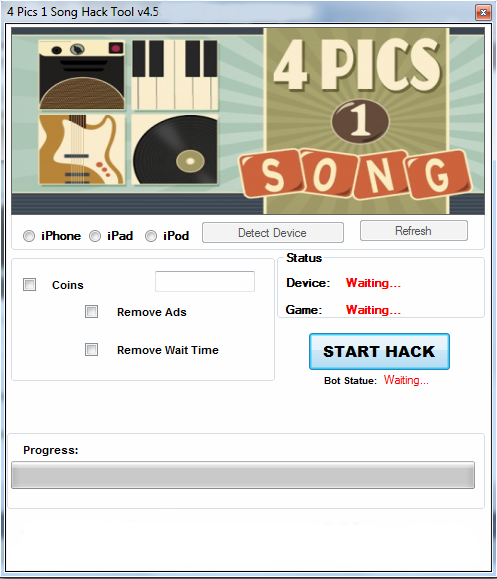497x579 pixels.
Task: Click the letter S tile in SONG
Action: click(x=272, y=174)
